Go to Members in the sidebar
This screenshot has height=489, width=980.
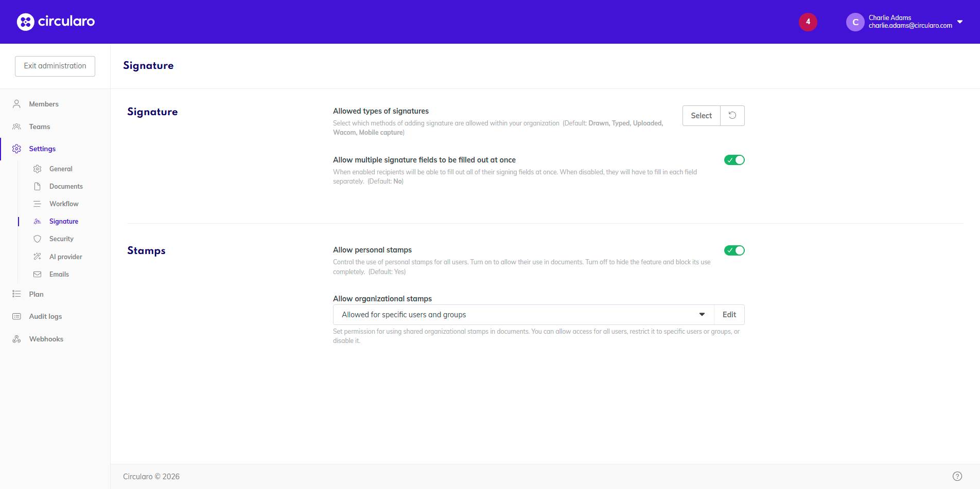pos(44,104)
